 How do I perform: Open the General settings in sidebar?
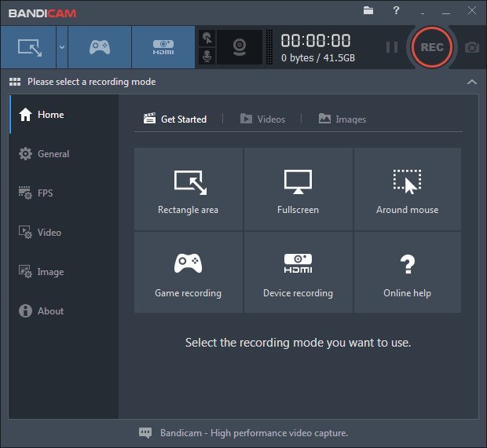53,154
